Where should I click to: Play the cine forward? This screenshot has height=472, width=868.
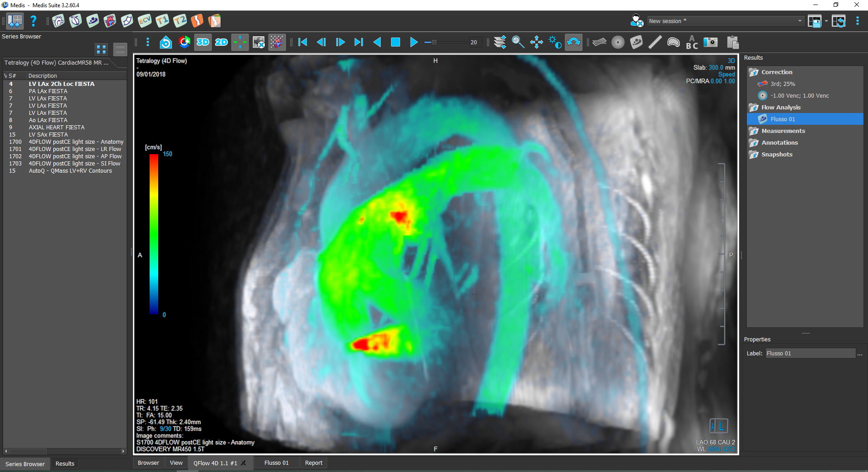coord(414,42)
